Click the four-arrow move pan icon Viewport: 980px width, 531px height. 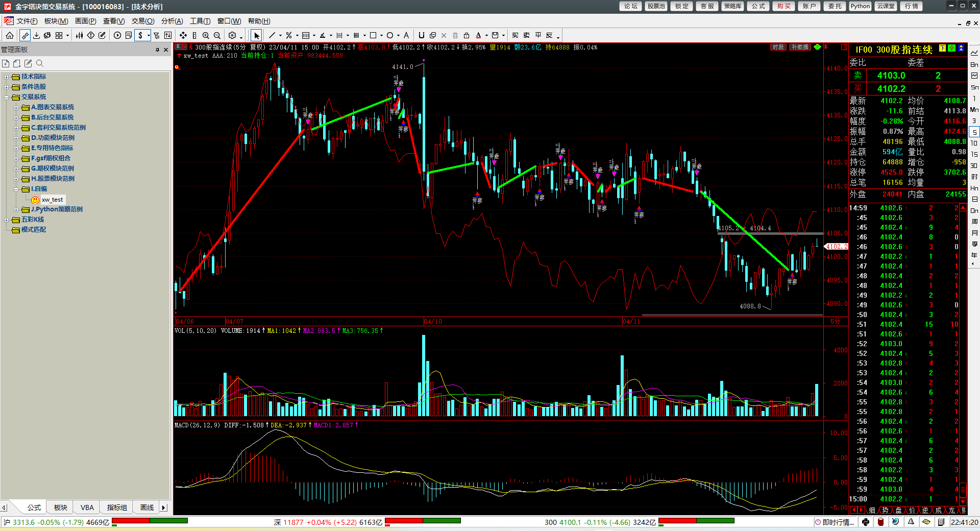pos(183,35)
